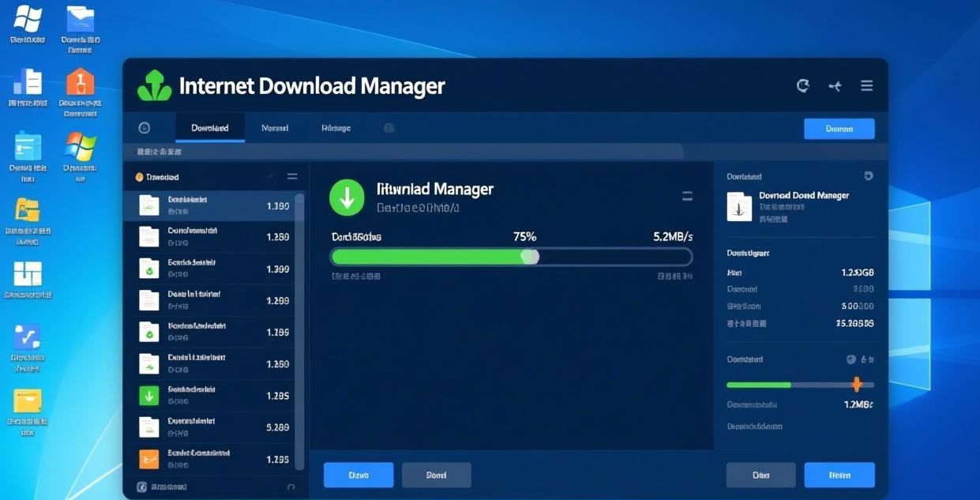The height and width of the screenshot is (500, 980).
Task: Select the list row showing 1.390
Action: click(208, 205)
